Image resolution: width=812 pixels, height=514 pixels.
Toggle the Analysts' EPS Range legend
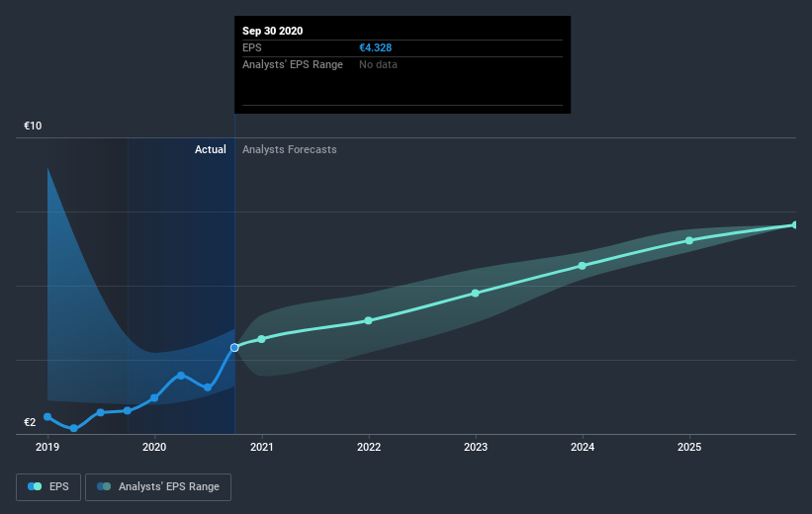(158, 487)
